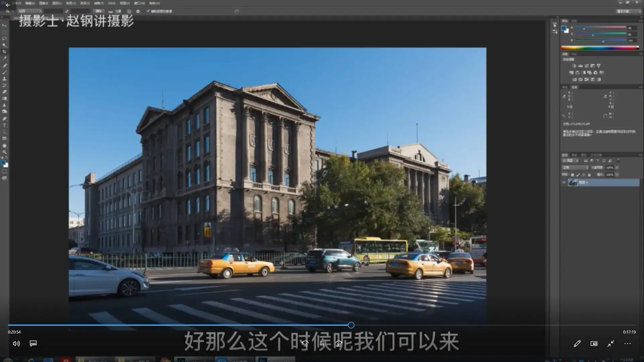Select the Eyedropper tool

point(5,58)
